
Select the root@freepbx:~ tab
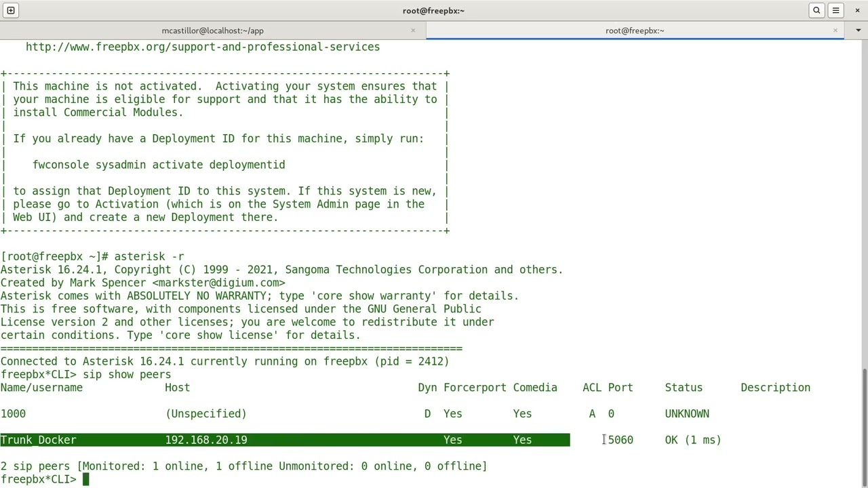(635, 30)
